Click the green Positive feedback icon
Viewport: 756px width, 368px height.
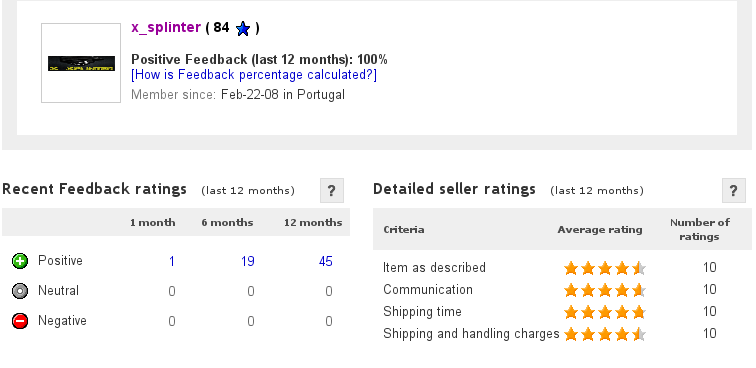pyautogui.click(x=20, y=261)
